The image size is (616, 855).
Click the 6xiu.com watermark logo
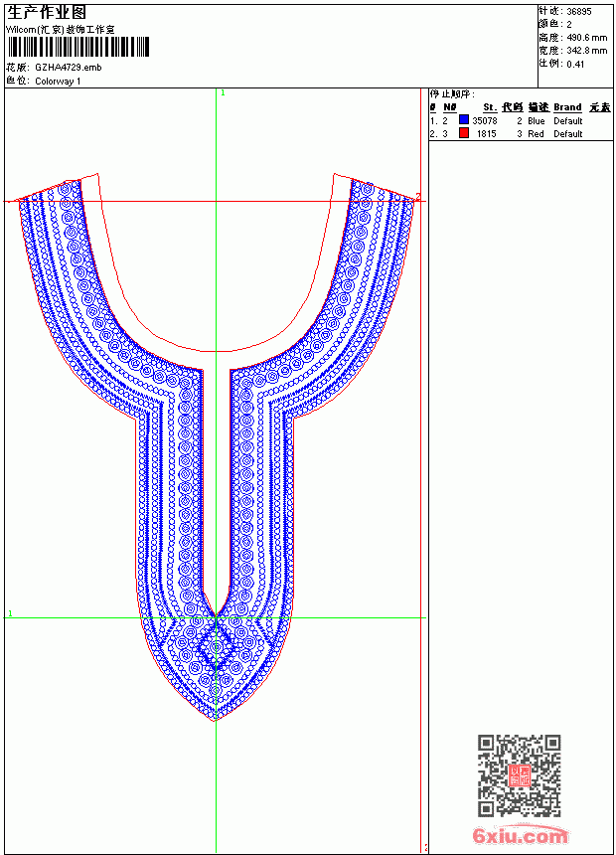click(520, 835)
